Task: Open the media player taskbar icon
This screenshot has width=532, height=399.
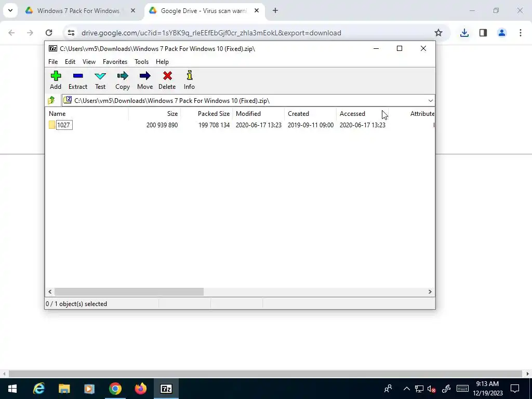Action: [89, 389]
